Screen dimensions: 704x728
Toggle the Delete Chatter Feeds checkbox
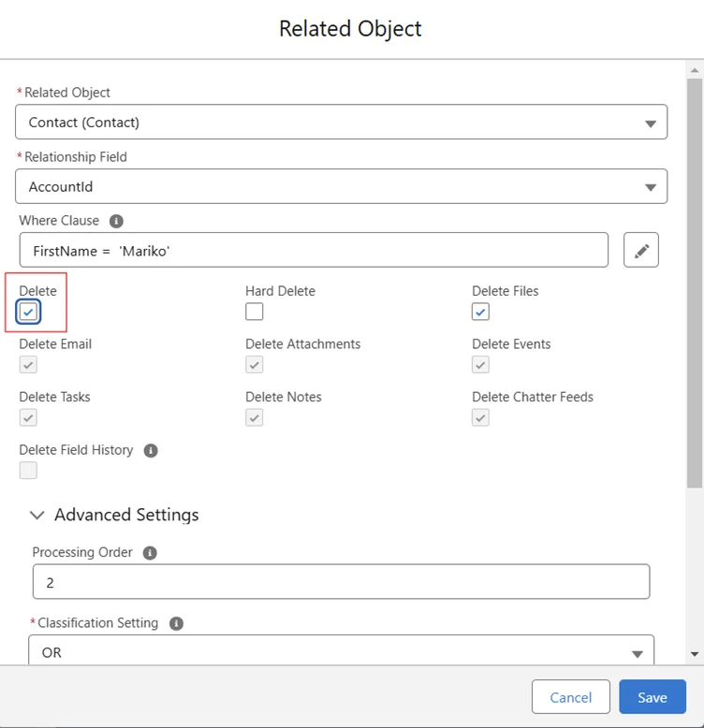(x=480, y=417)
